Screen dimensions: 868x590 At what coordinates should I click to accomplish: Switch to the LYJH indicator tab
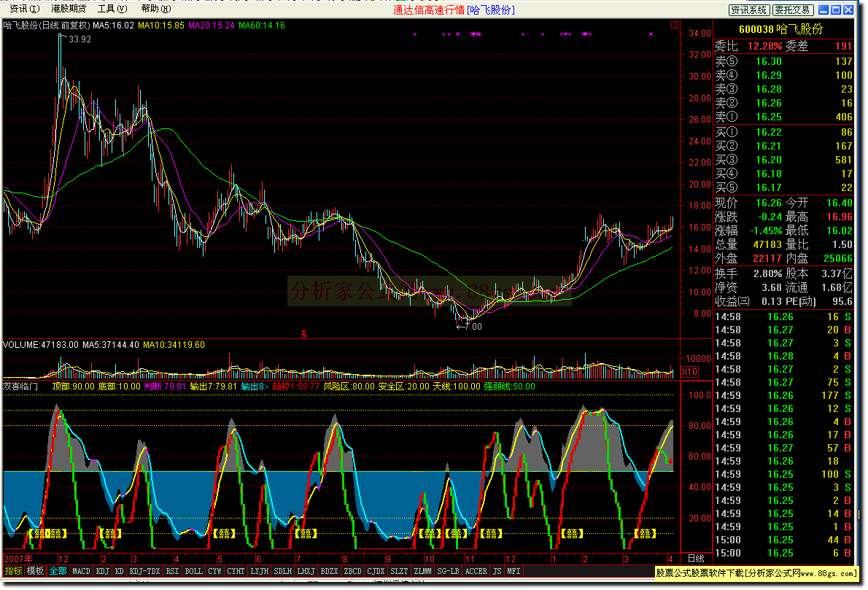pos(259,571)
